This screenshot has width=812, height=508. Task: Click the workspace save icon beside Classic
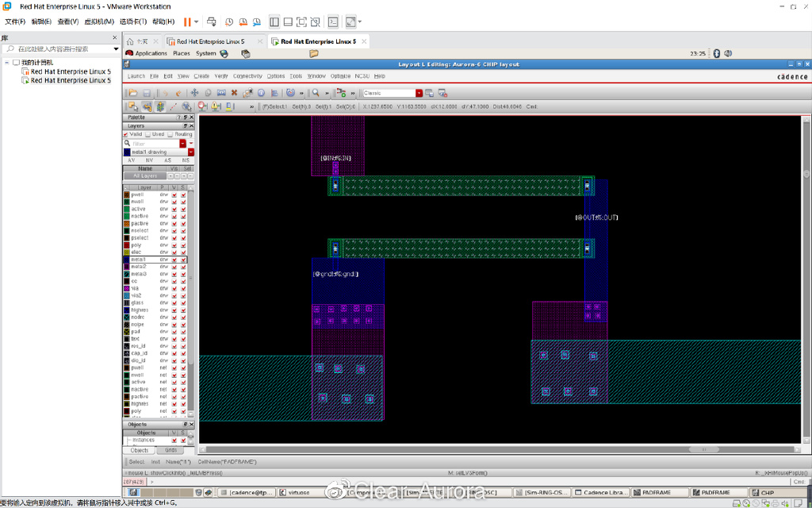click(429, 93)
